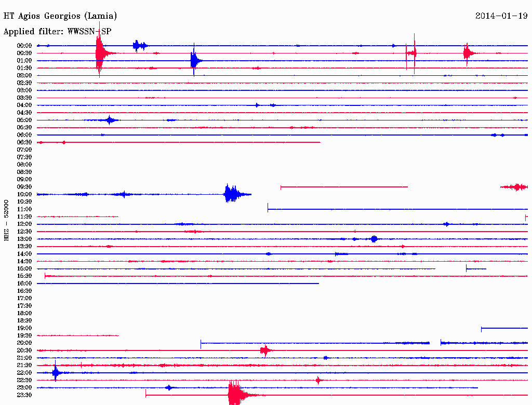Select the 09:30 time label
This screenshot has width=532, height=405.
pyautogui.click(x=24, y=187)
